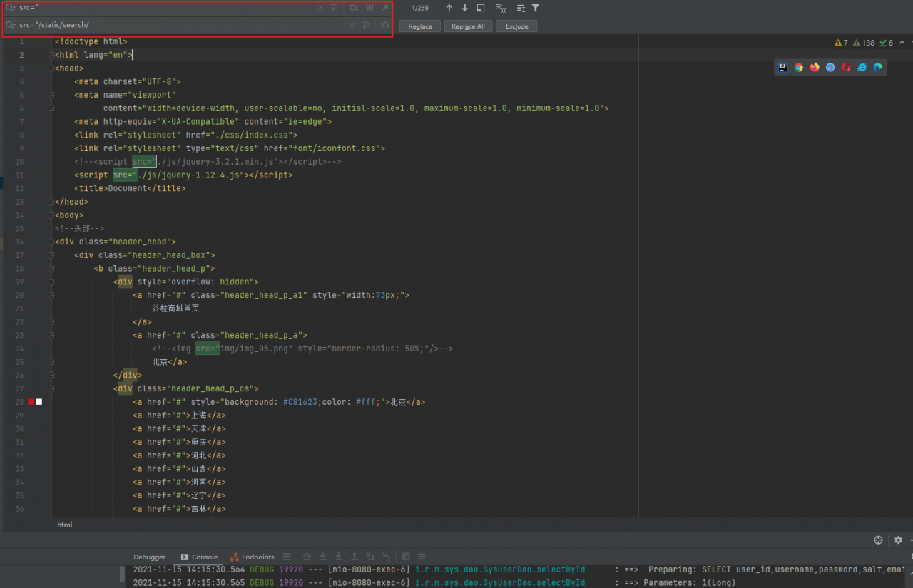Clear the replace field text
Viewport: 913px width, 588px height.
352,25
